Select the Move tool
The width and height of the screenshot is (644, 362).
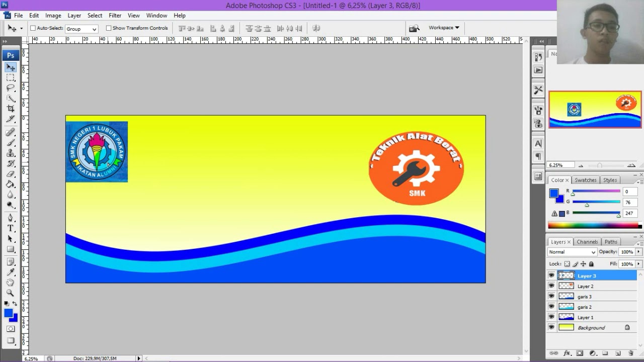(x=11, y=67)
